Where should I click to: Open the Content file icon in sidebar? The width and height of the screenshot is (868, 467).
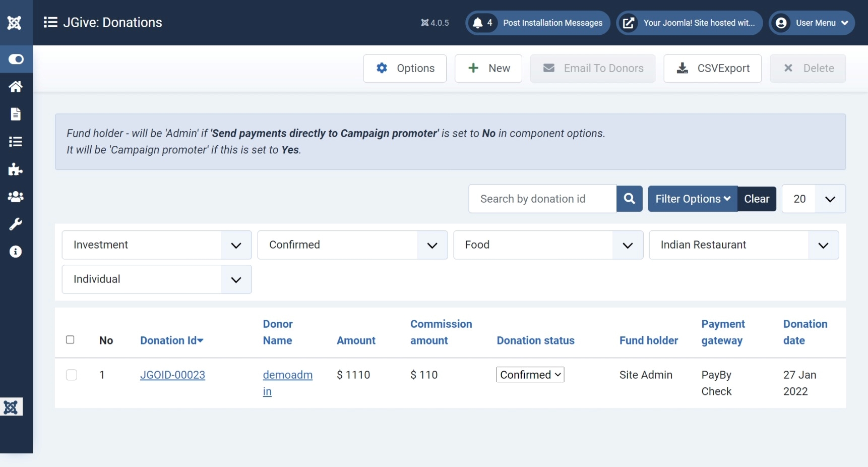(x=16, y=114)
